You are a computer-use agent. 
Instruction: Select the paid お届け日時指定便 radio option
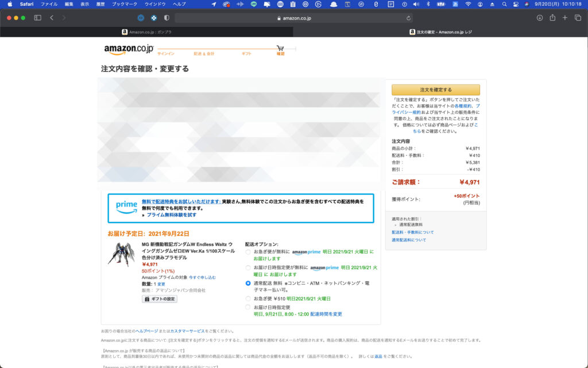coord(248,307)
